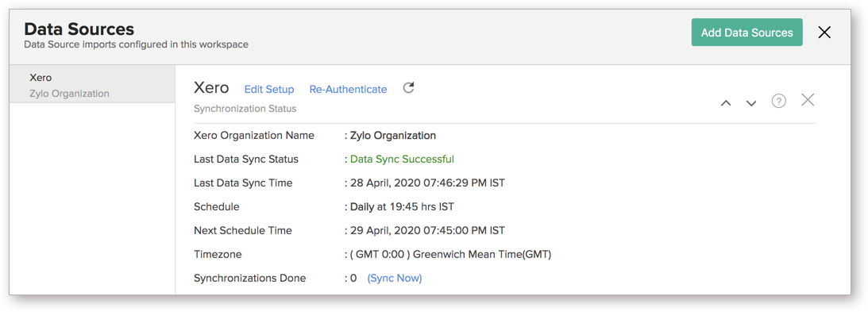Click the Last Data Sync Time value
The image size is (868, 312).
[427, 183]
